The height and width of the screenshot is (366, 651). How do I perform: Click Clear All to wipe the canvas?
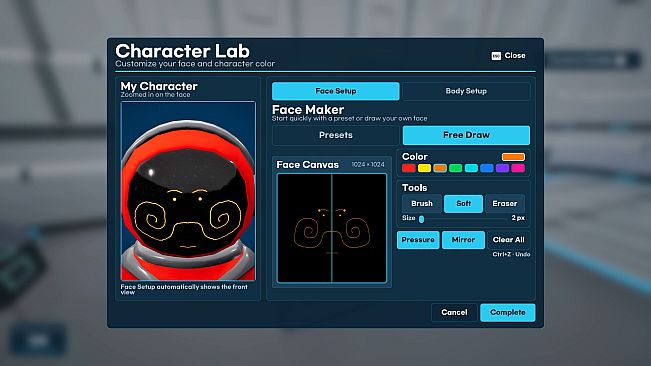pyautogui.click(x=509, y=240)
